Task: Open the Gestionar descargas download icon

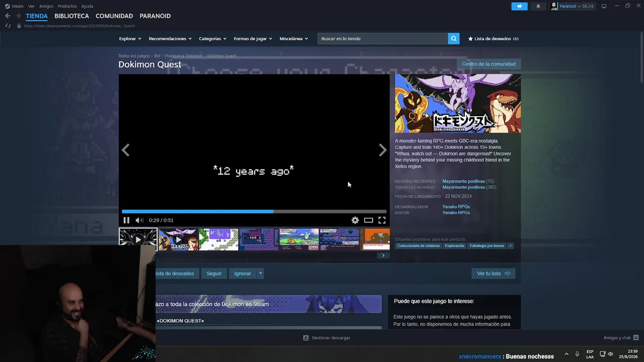Action: pyautogui.click(x=305, y=338)
